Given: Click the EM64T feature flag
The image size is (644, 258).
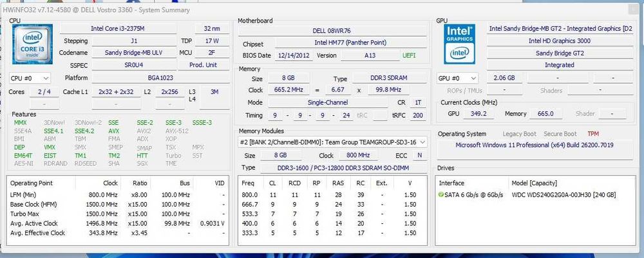Looking at the screenshot, I should pyautogui.click(x=23, y=156).
